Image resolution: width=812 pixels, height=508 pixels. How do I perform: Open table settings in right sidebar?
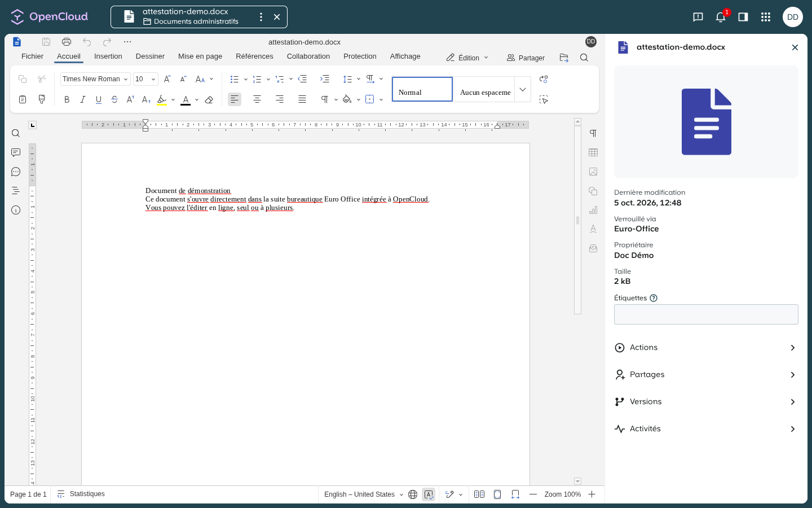pyautogui.click(x=593, y=152)
